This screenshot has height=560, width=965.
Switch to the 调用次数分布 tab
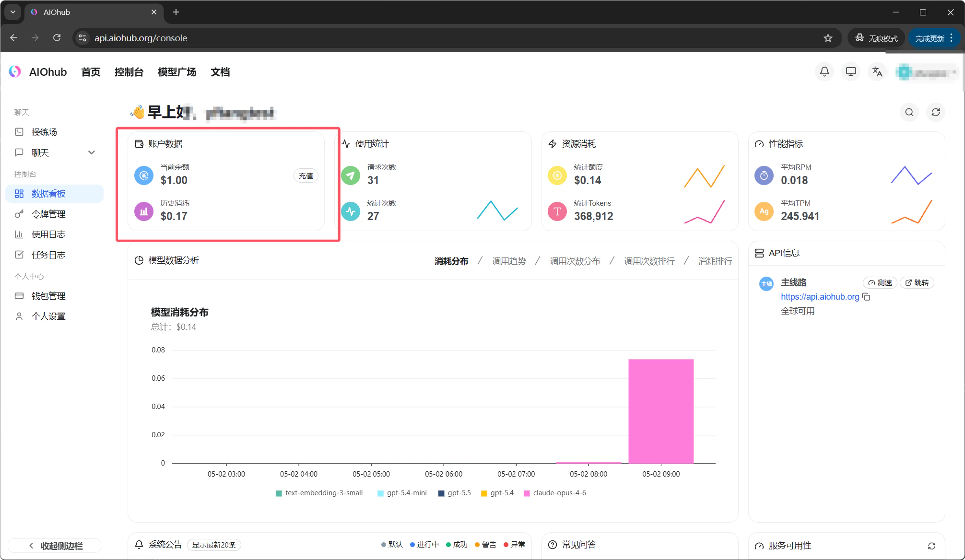575,261
